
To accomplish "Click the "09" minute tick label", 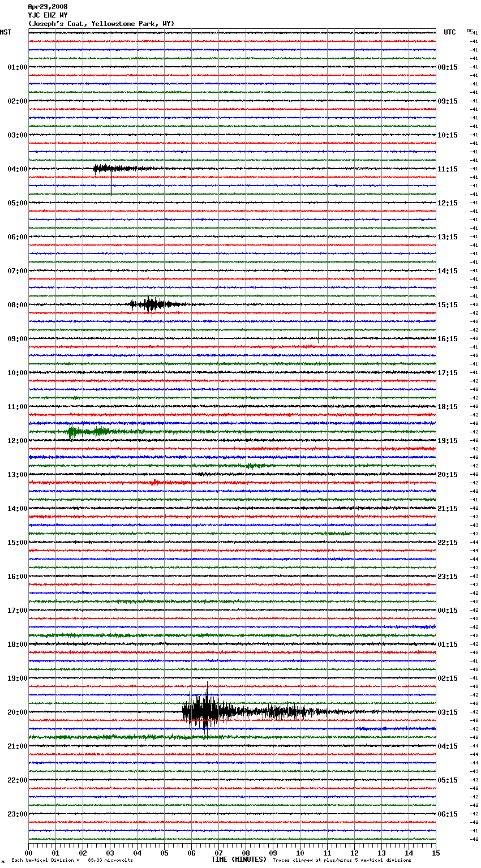I will click(x=273, y=853).
